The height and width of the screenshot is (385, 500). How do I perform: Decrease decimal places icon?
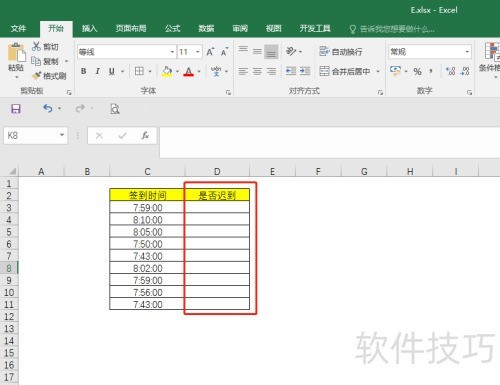pos(465,71)
